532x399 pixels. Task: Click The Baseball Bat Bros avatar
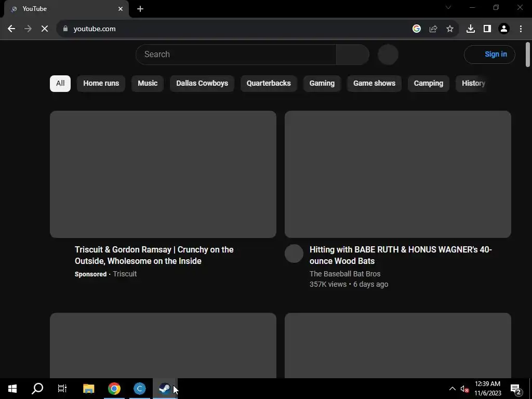point(294,254)
